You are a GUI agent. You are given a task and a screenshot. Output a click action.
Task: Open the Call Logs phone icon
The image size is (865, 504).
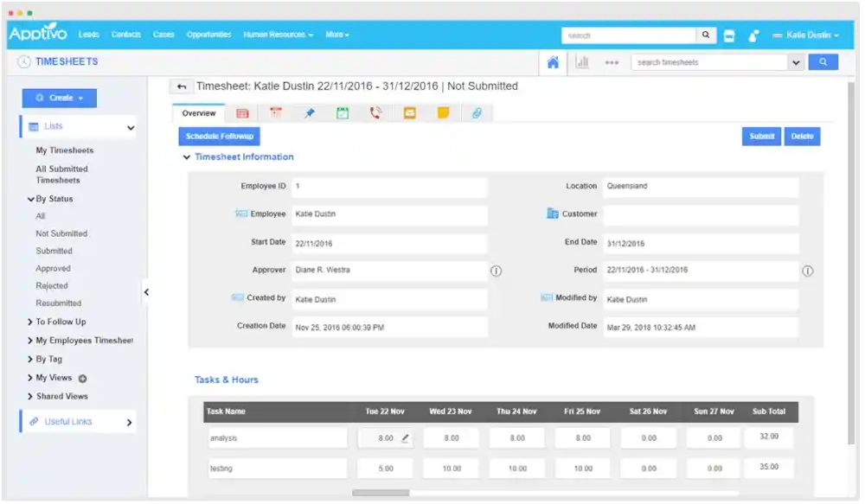tap(375, 112)
